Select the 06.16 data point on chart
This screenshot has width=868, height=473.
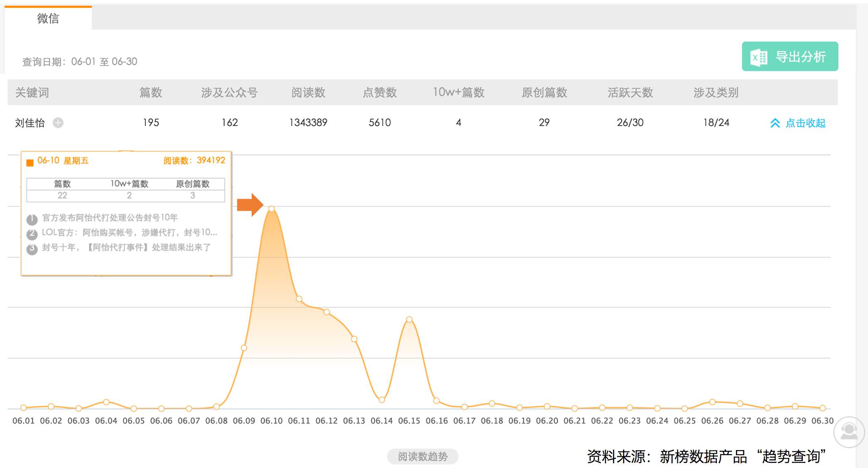pos(436,401)
